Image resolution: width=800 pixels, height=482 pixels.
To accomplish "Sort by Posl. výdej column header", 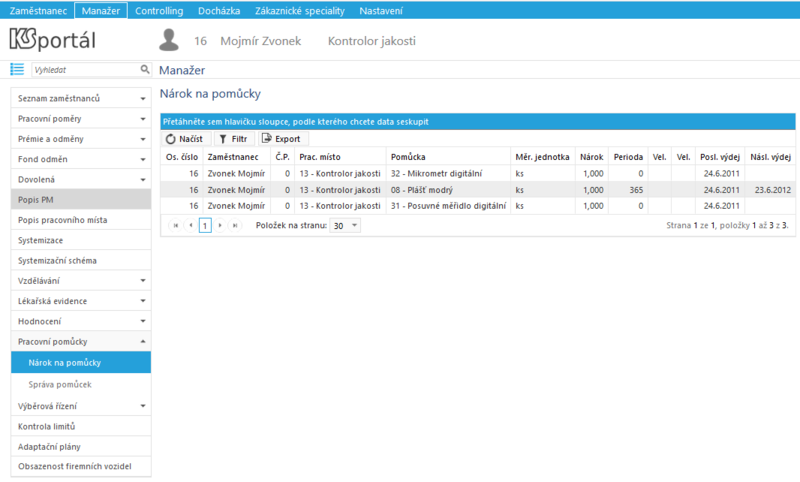I will pyautogui.click(x=720, y=157).
